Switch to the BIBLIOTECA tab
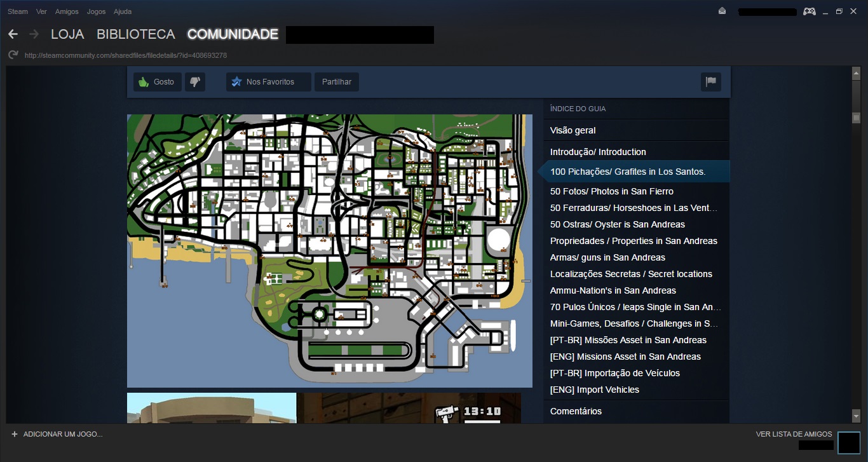868x462 pixels. tap(136, 34)
